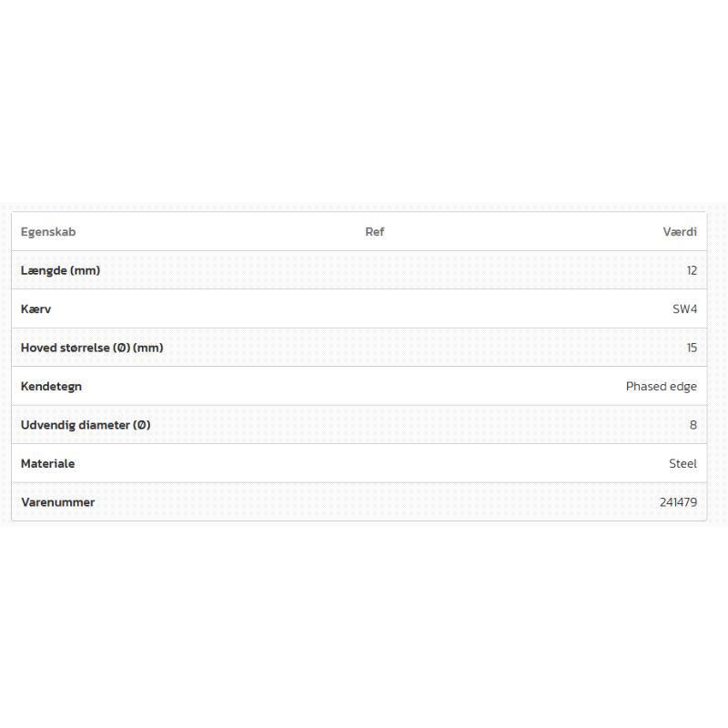
Task: Click the empty Ref cell in Materiale row
Action: 375,464
